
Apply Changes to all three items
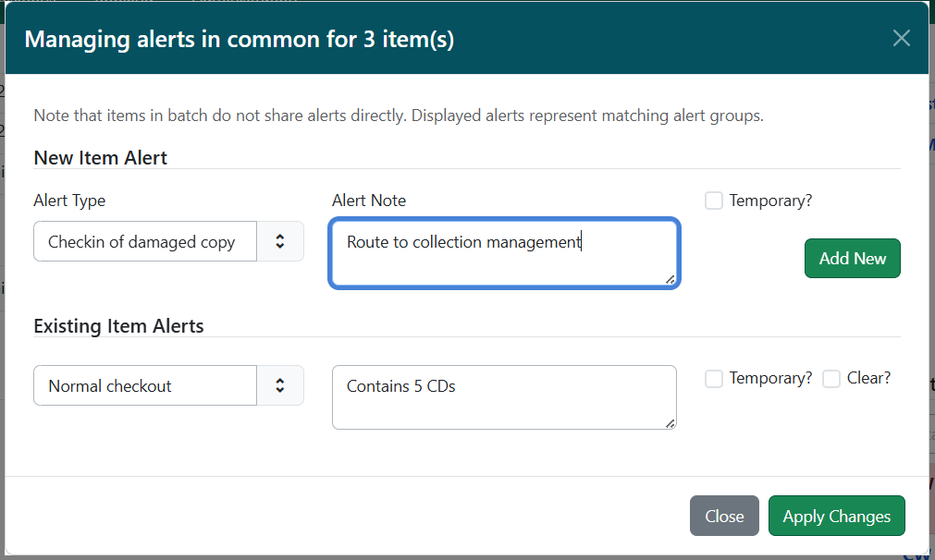click(836, 516)
